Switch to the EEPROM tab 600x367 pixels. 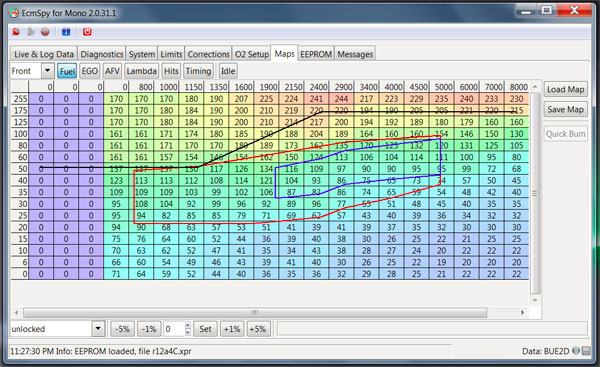[316, 54]
